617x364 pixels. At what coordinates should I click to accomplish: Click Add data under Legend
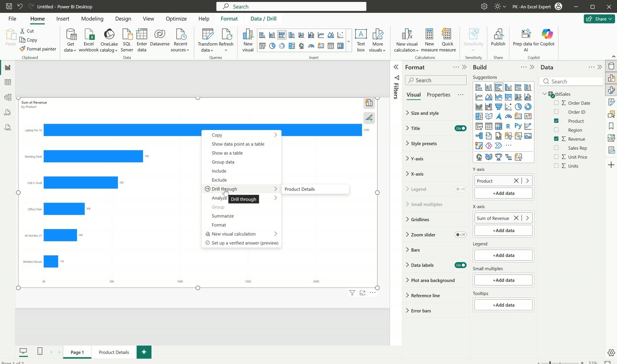pyautogui.click(x=504, y=255)
